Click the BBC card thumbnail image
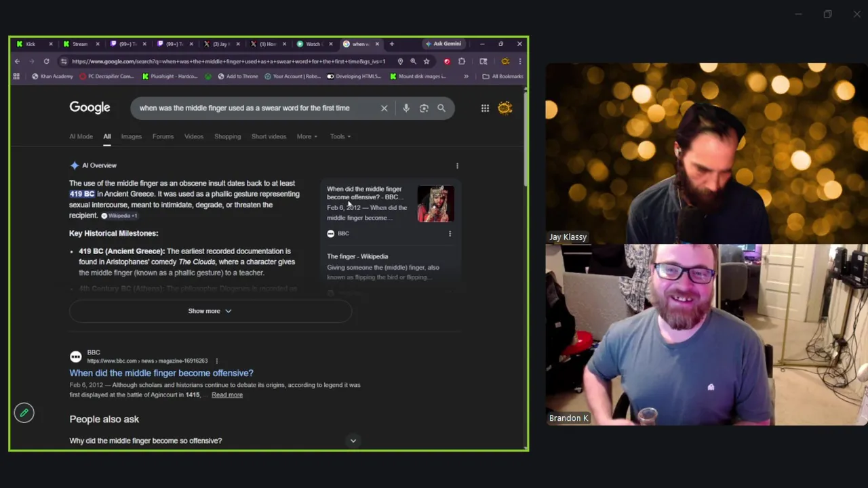Image resolution: width=868 pixels, height=488 pixels. [x=435, y=204]
